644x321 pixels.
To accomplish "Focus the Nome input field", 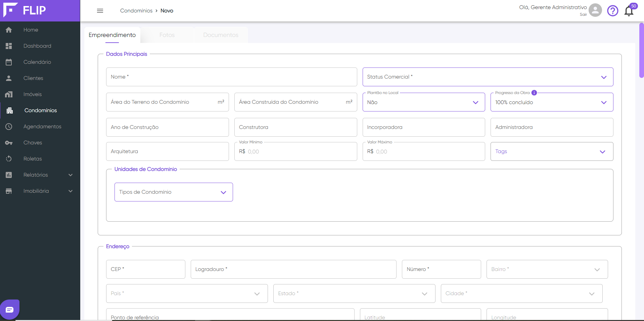I will tap(231, 77).
